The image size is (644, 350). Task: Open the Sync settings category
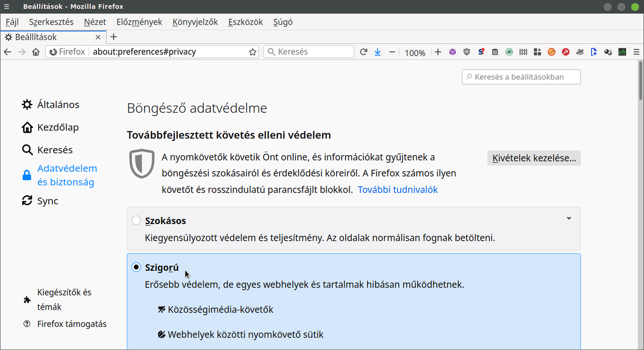coord(40,201)
